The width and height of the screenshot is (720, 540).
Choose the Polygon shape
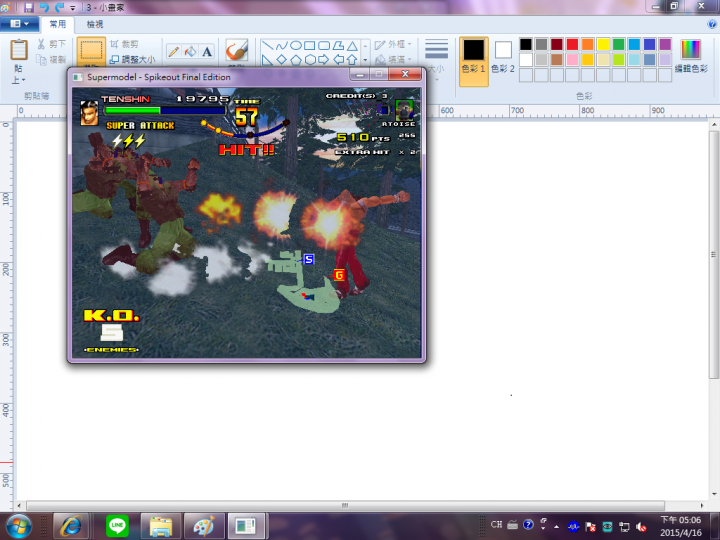click(x=338, y=45)
